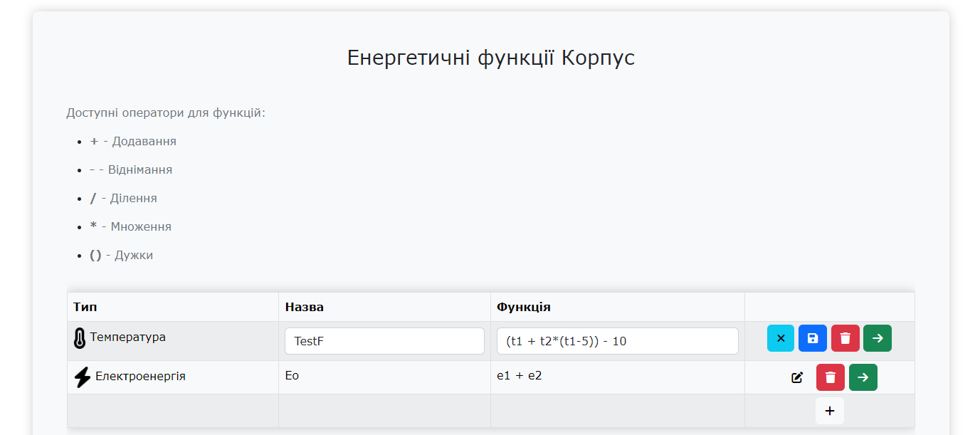980x435 pixels.
Task: Click the title Енергетичні функції Корпус
Action: click(490, 58)
